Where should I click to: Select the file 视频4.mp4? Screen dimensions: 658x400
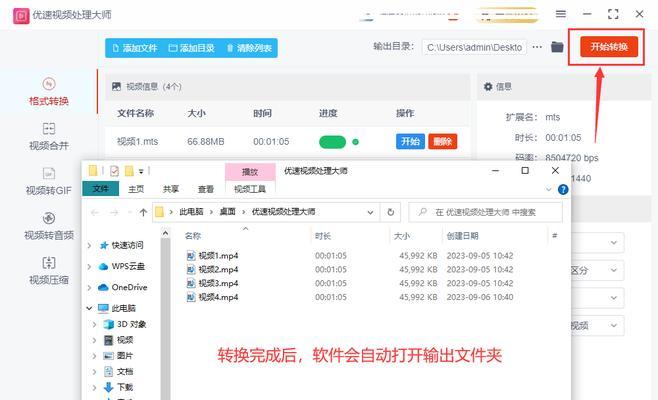(212, 297)
